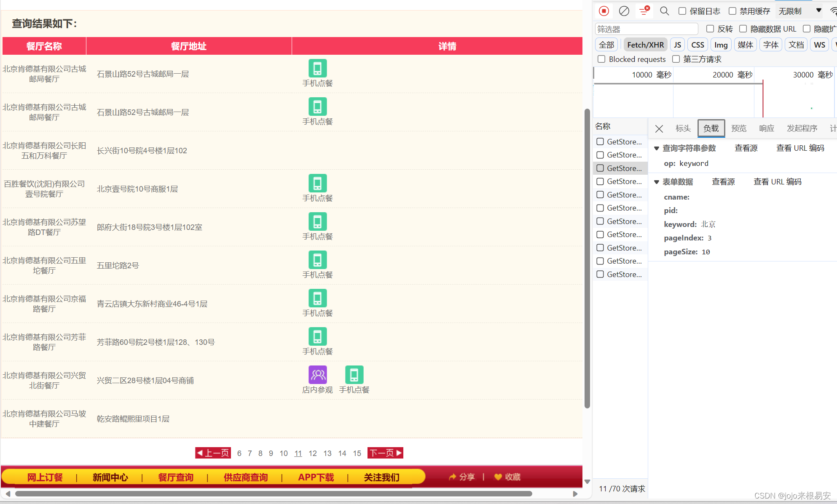Click the 分享 share arrow icon
The height and width of the screenshot is (504, 837).
(453, 477)
